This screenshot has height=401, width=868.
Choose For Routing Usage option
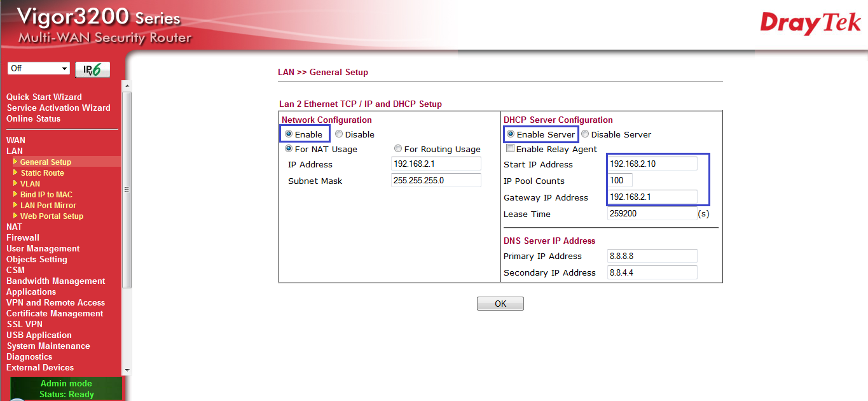(x=398, y=149)
